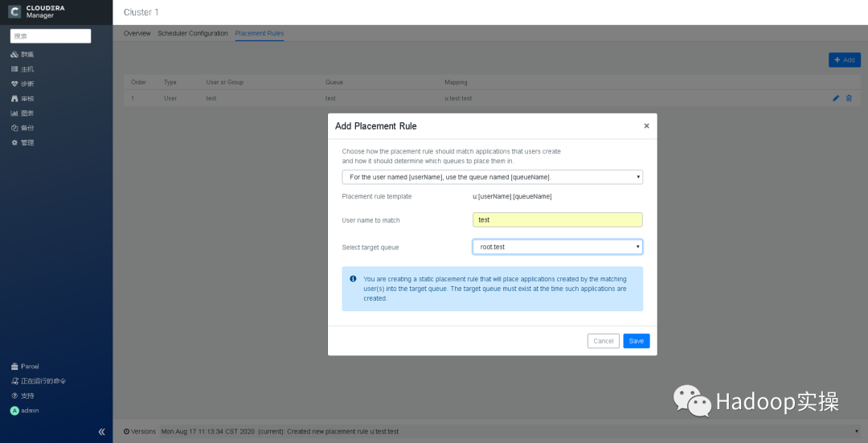Select the Placement Rules tab
This screenshot has width=868, height=443.
point(259,33)
